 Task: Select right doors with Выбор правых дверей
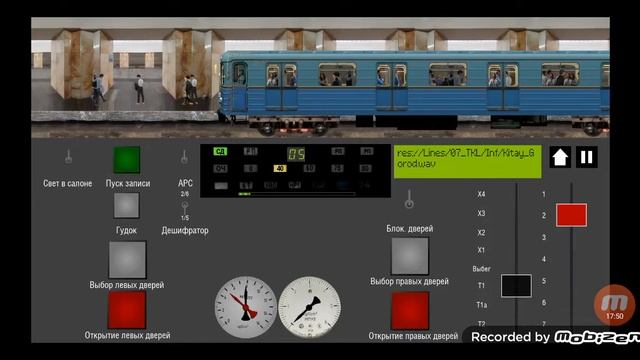410,256
